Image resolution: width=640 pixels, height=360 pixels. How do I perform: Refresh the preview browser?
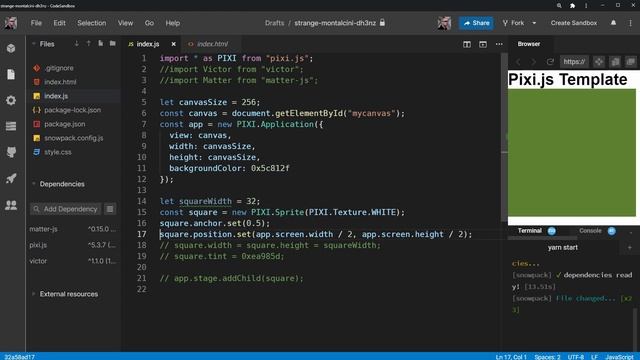550,62
